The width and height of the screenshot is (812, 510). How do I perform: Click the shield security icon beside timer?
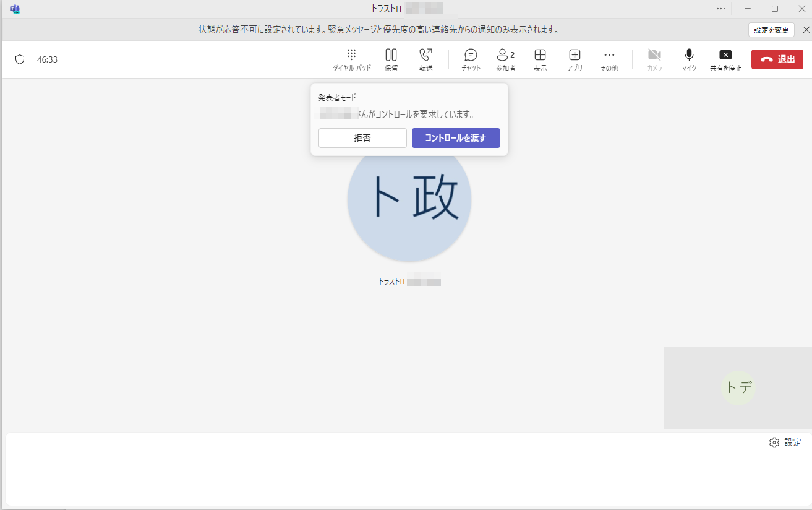click(x=20, y=59)
